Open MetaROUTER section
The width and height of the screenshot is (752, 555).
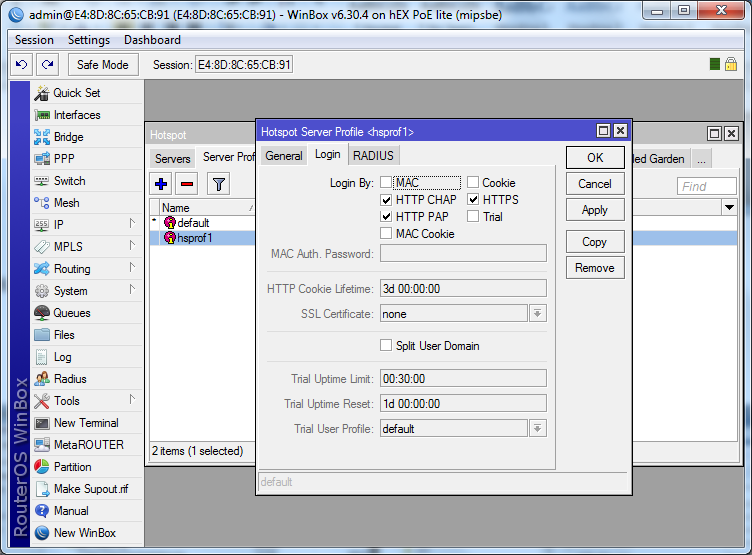pos(87,445)
